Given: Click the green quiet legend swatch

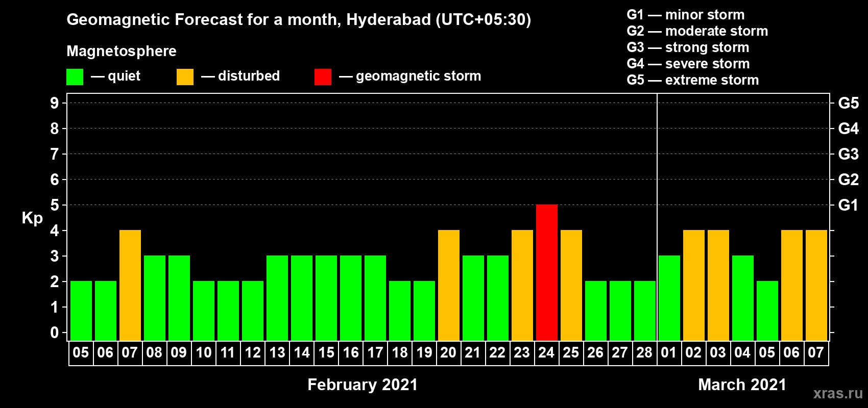Looking at the screenshot, I should 75,77.
